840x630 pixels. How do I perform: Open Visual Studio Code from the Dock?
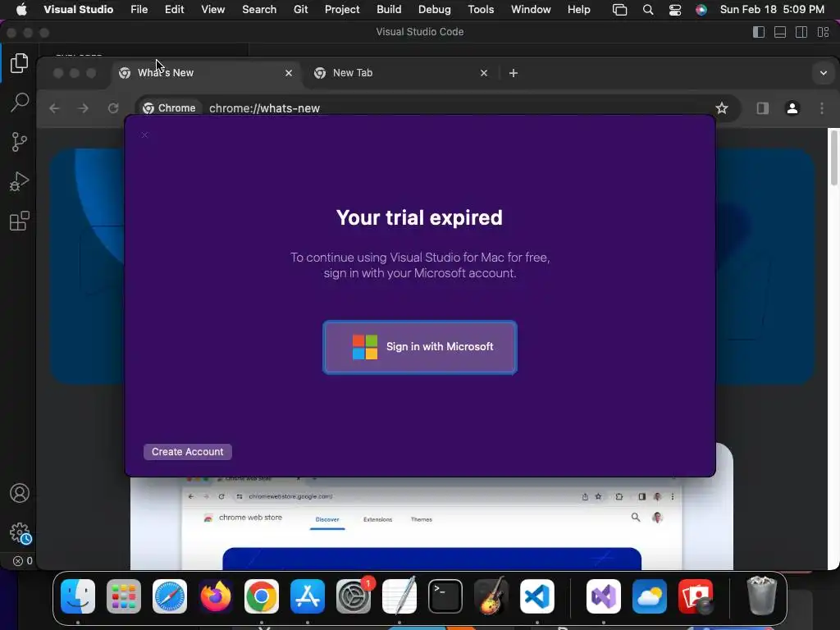point(537,596)
